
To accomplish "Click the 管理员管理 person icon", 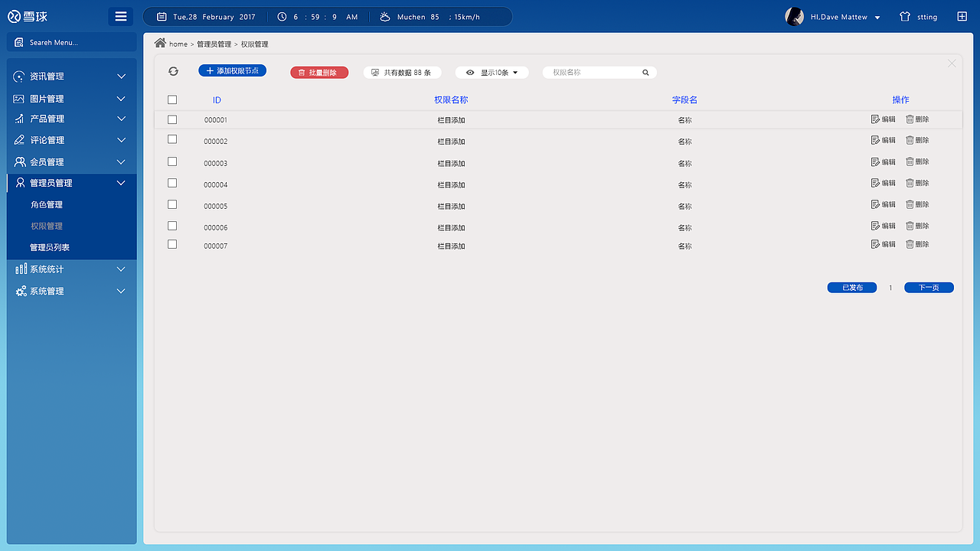I will (20, 183).
